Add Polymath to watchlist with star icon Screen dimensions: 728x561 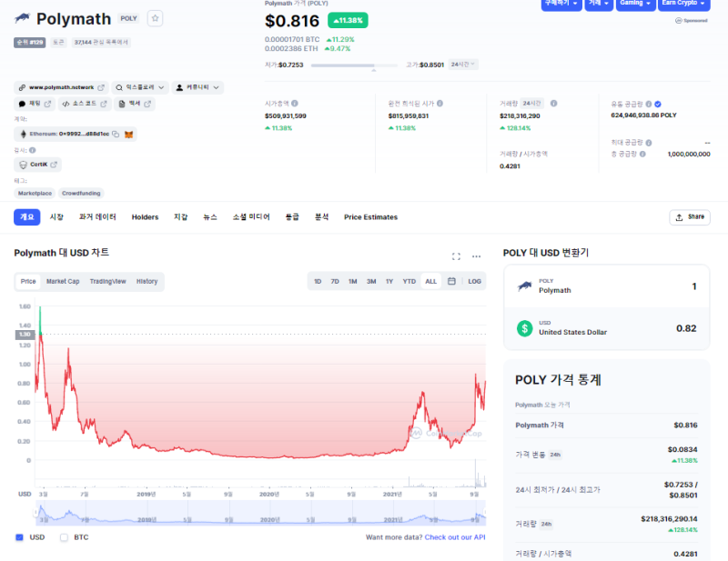(155, 18)
